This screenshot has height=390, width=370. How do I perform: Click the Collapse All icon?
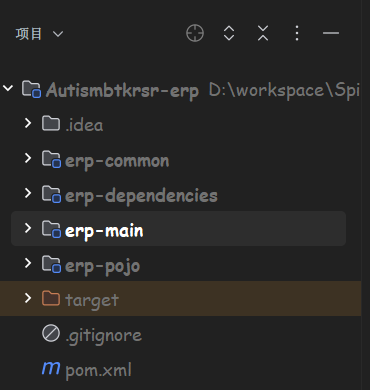pyautogui.click(x=263, y=33)
